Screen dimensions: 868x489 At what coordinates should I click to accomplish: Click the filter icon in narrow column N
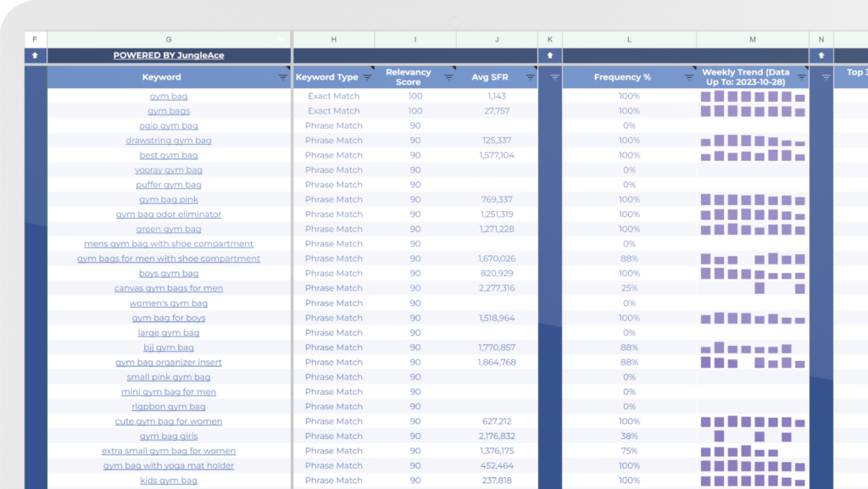point(826,77)
